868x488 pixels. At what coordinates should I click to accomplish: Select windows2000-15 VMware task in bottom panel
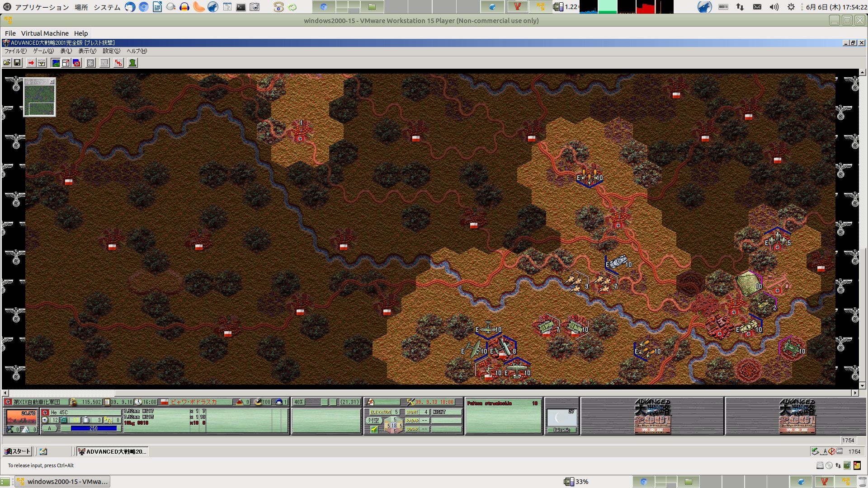tap(62, 482)
